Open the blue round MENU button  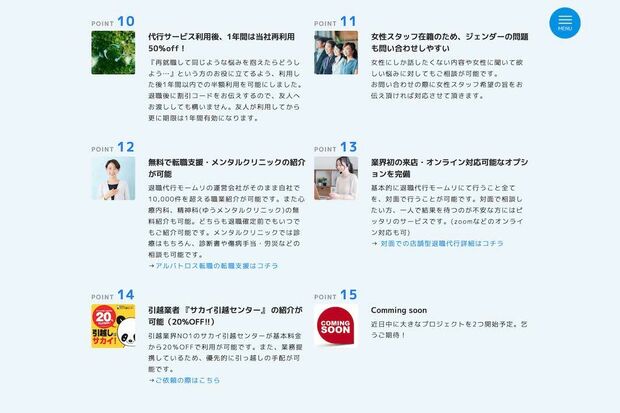point(565,23)
